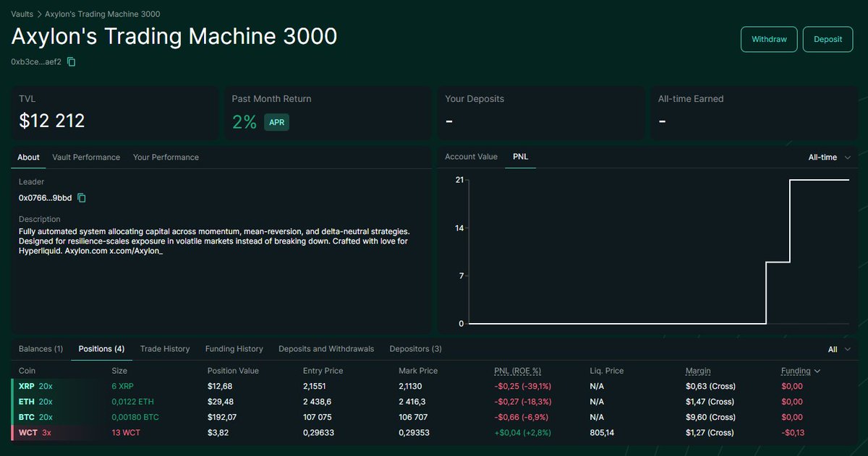Toggle the APR badge on monthly return

click(x=276, y=122)
